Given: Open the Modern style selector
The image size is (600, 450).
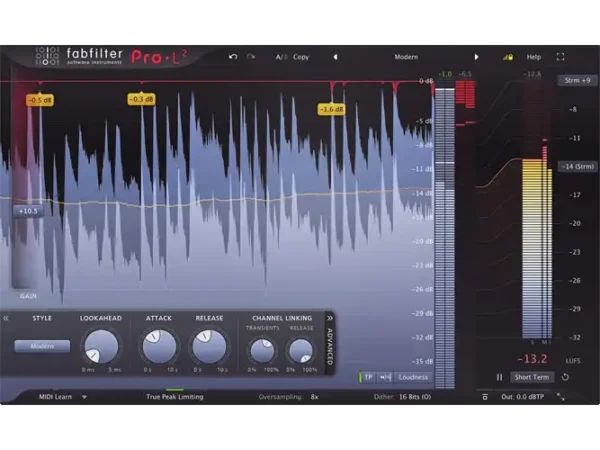Looking at the screenshot, I should pyautogui.click(x=42, y=346).
